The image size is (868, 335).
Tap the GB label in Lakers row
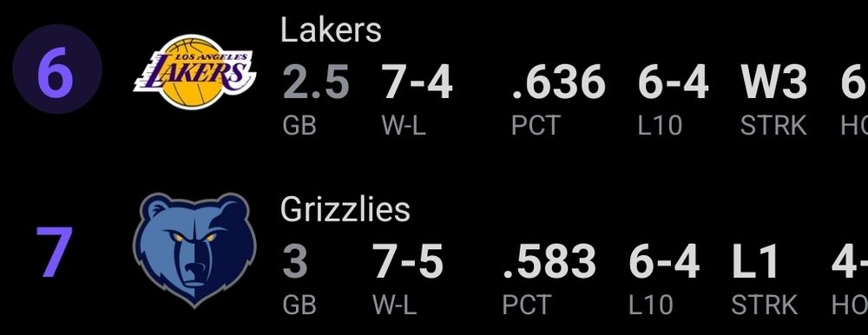(x=299, y=126)
